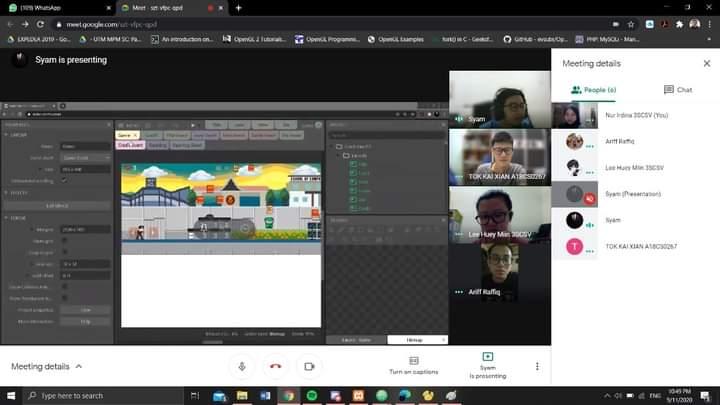Mute the microphone in Meet controls
The width and height of the screenshot is (720, 405).
point(241,366)
